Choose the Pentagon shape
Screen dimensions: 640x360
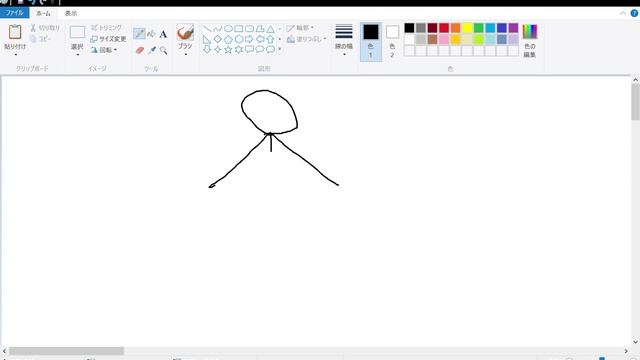(x=228, y=40)
